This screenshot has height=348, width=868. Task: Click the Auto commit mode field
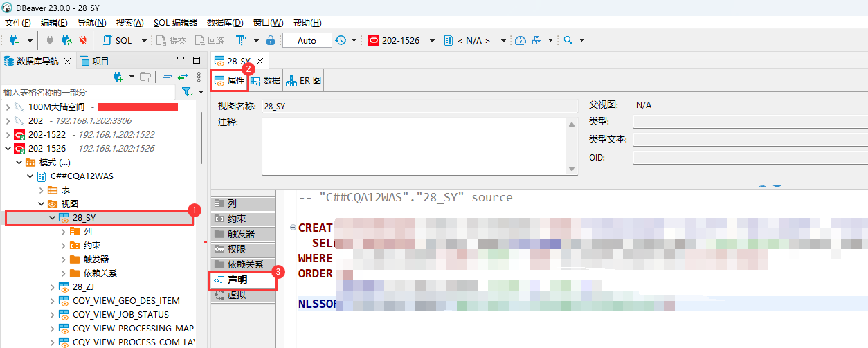click(x=307, y=40)
